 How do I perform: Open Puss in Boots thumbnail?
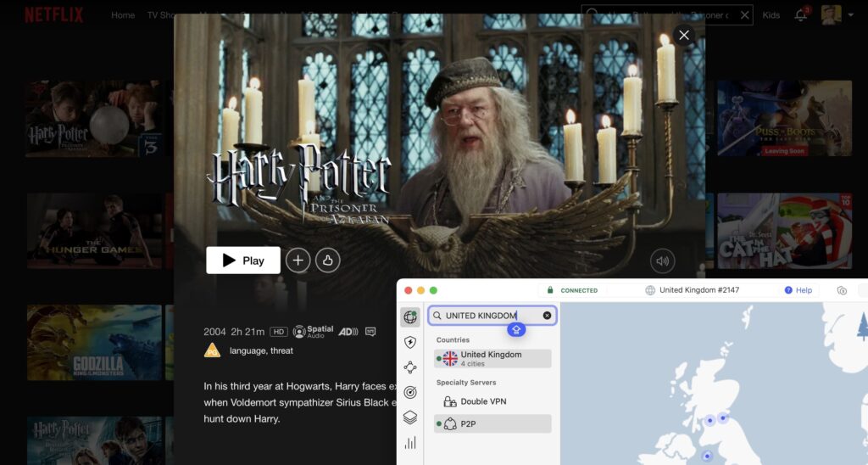click(x=784, y=118)
